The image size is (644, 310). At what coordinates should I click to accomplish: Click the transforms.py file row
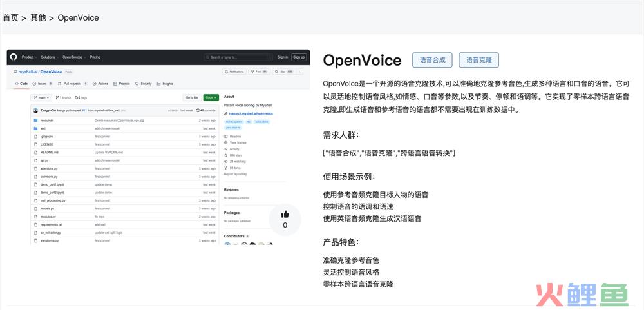[x=124, y=240]
